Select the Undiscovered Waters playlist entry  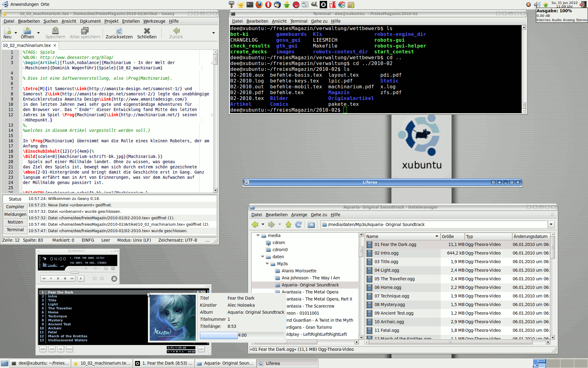[67, 340]
